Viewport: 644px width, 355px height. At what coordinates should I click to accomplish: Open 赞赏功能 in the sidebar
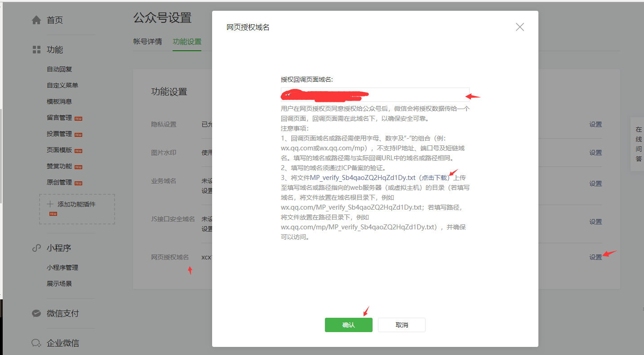pos(59,166)
